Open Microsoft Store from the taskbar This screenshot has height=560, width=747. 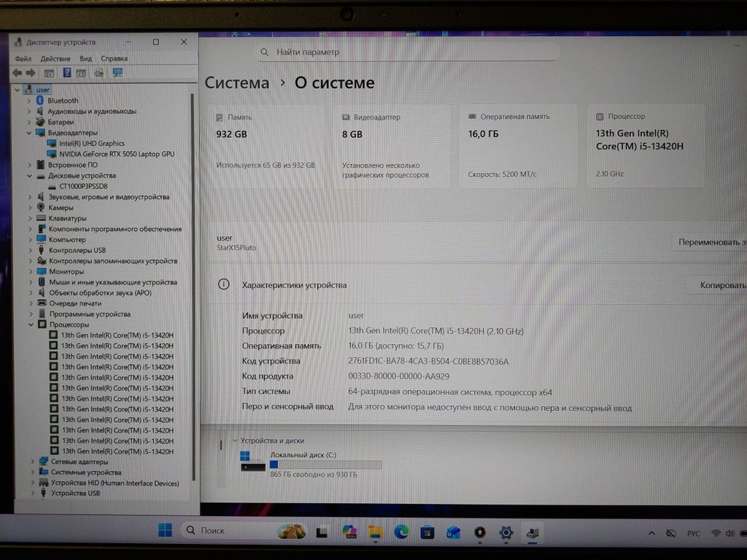point(427,532)
